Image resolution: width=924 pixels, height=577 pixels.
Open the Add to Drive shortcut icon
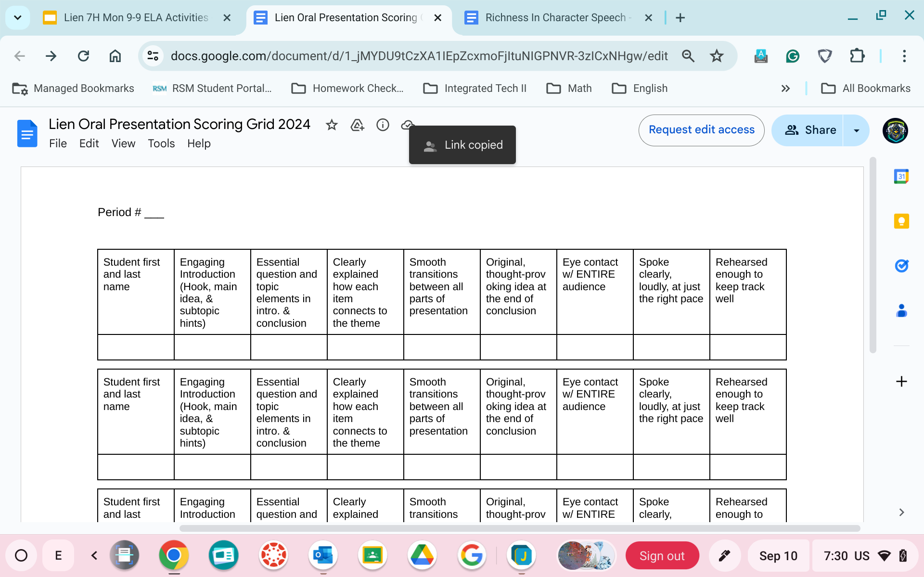click(357, 125)
